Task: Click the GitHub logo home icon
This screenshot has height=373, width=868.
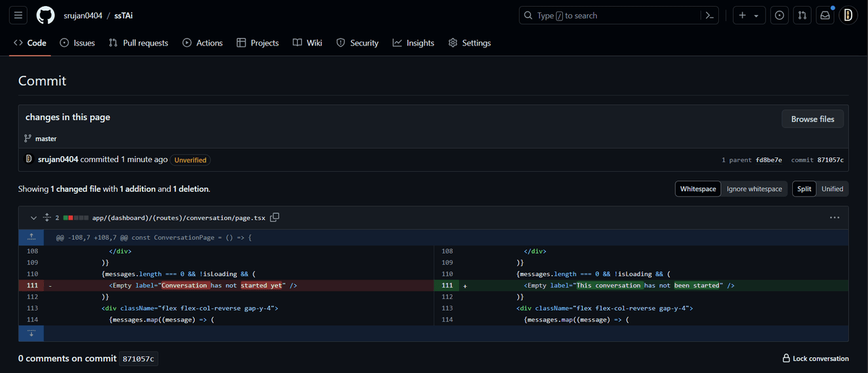Action: (x=45, y=15)
